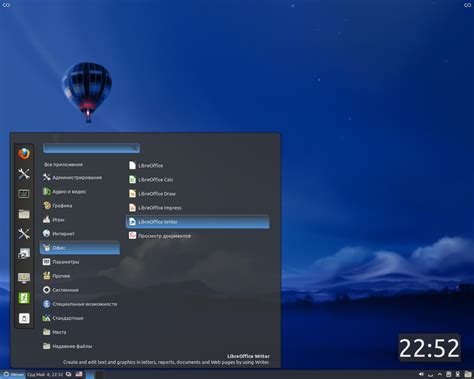Expand the tray caret arrow
Screen dimensions: 474x379
click(x=440, y=374)
